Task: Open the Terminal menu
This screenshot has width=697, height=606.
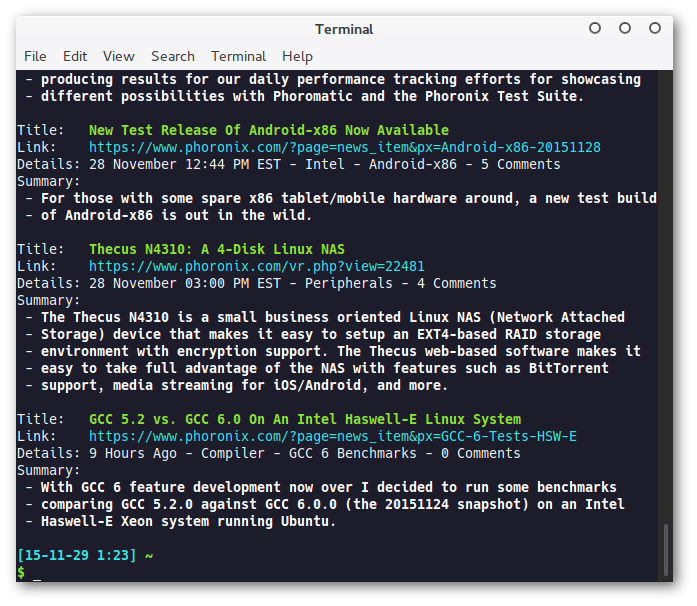Action: point(238,56)
